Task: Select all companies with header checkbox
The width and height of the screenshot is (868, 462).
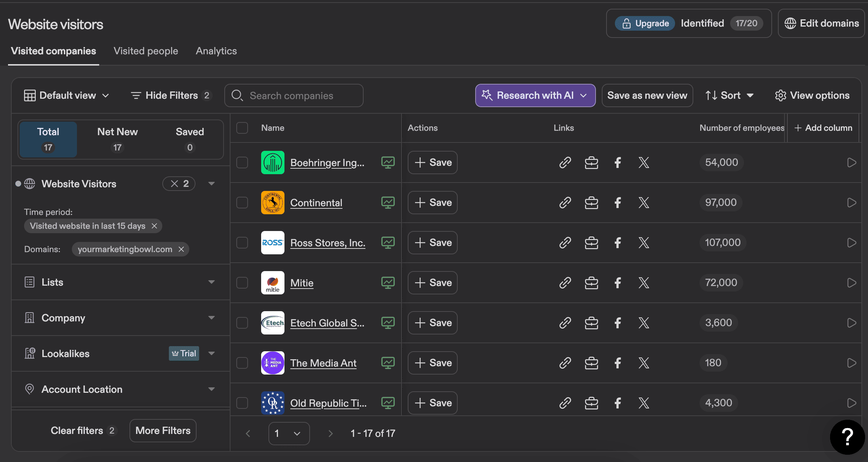Action: (242, 128)
